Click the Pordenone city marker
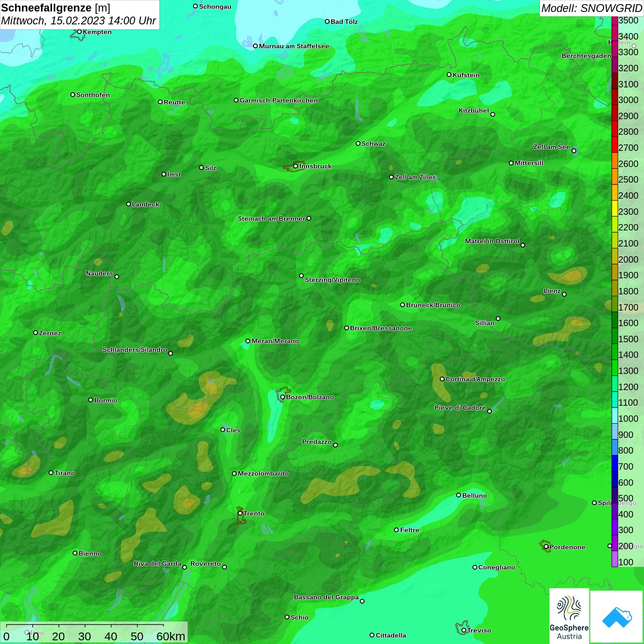644x644 pixels. point(546,547)
